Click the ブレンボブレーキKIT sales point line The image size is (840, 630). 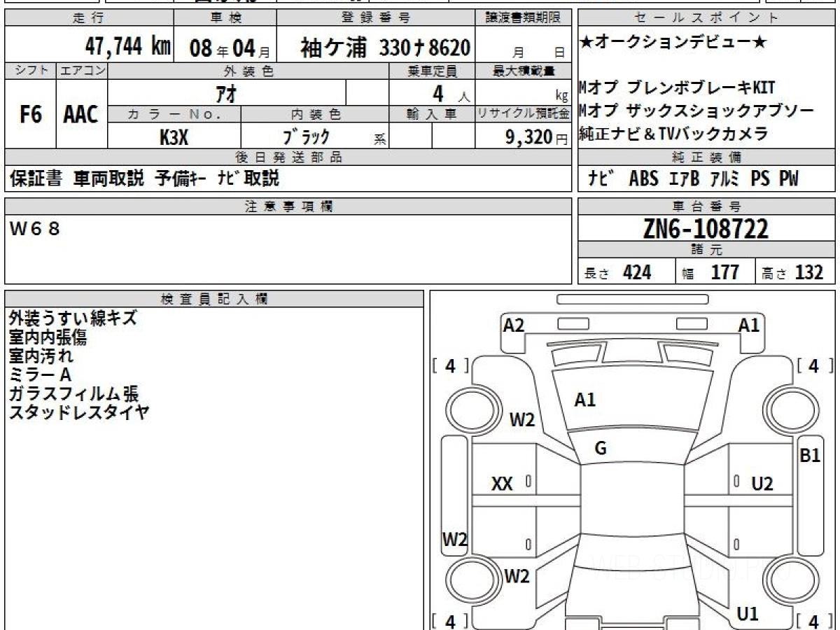(x=678, y=88)
